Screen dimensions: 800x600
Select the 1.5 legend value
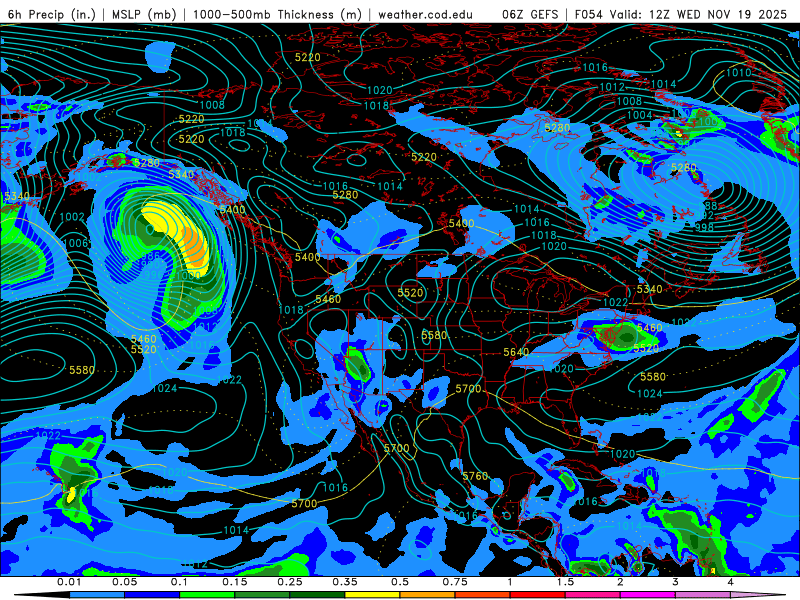(565, 582)
